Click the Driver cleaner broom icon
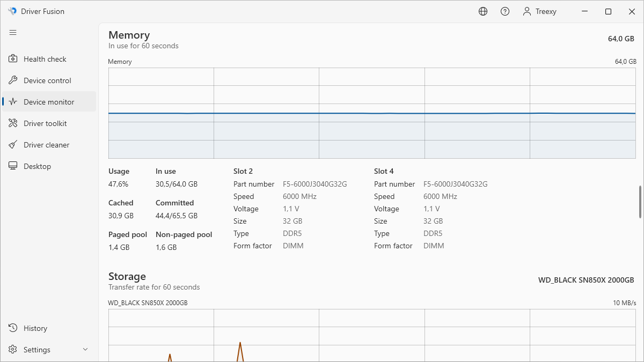 pyautogui.click(x=13, y=145)
